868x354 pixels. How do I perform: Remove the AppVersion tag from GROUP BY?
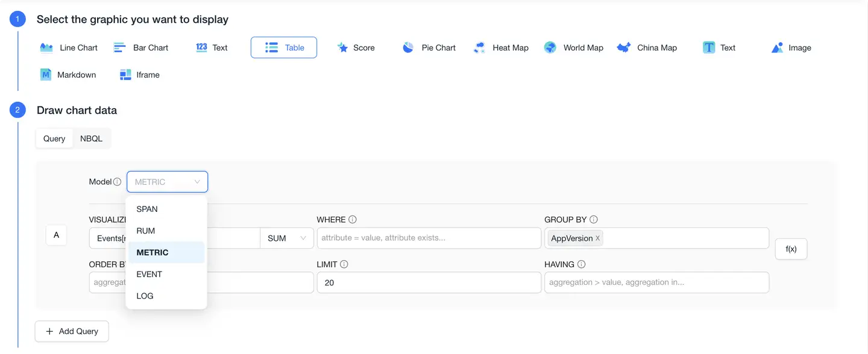coord(598,238)
